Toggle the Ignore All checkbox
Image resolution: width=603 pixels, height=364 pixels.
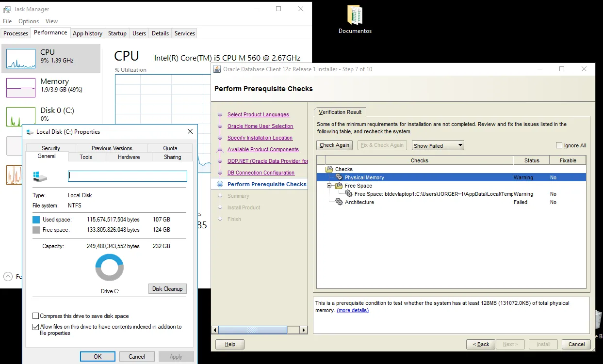559,145
